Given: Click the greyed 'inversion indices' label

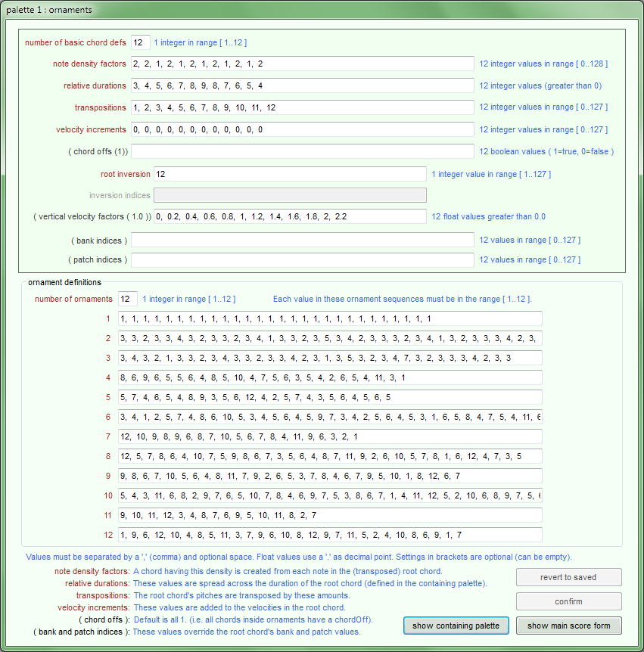Looking at the screenshot, I should click(120, 195).
